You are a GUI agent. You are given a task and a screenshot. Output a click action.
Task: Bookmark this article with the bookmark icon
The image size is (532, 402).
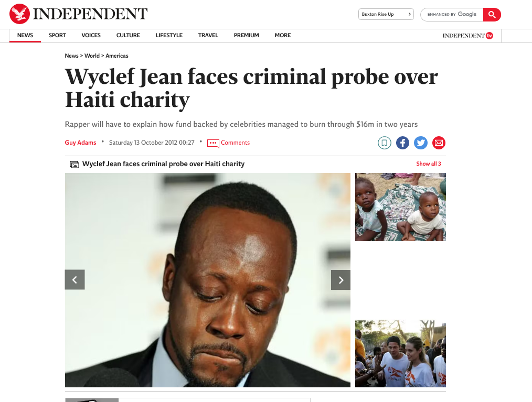point(385,143)
